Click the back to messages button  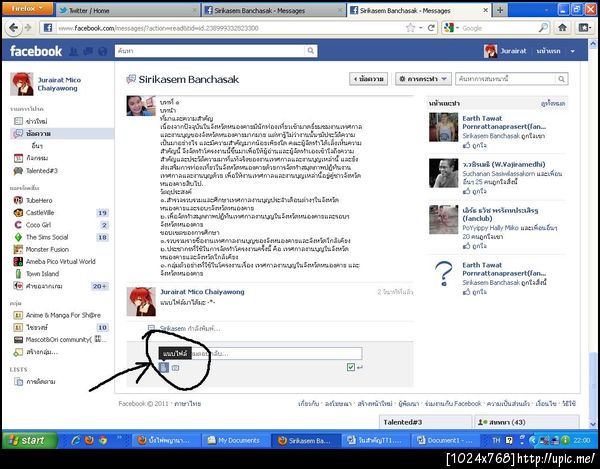click(368, 79)
